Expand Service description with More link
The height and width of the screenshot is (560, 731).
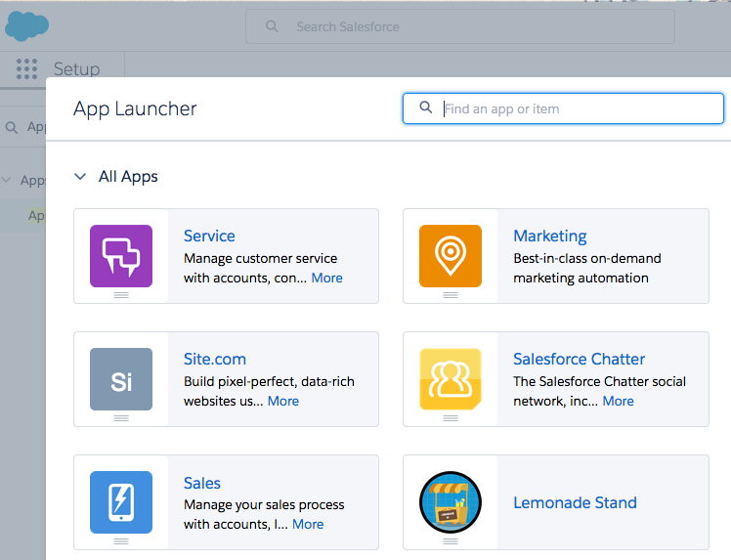(326, 278)
